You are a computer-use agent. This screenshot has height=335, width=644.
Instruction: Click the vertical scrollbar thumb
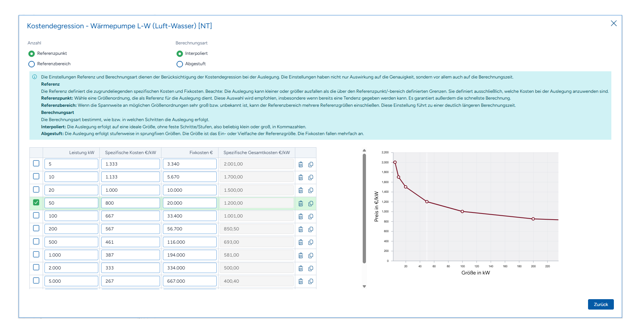tap(364, 209)
